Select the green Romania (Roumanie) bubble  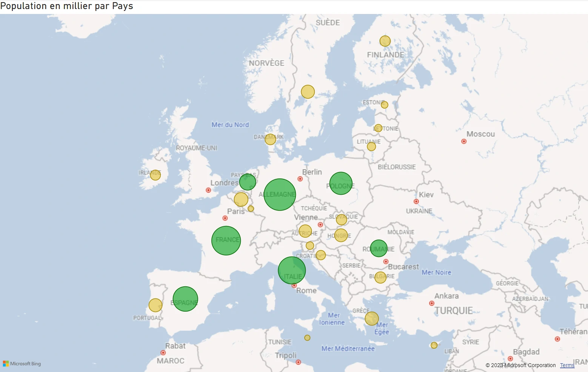[379, 248]
